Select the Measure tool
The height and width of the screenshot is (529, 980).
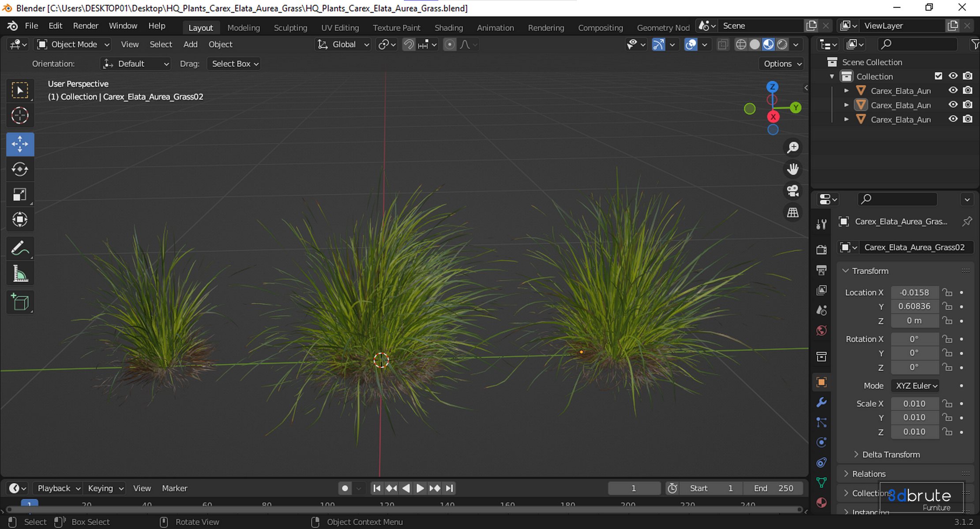(20, 274)
